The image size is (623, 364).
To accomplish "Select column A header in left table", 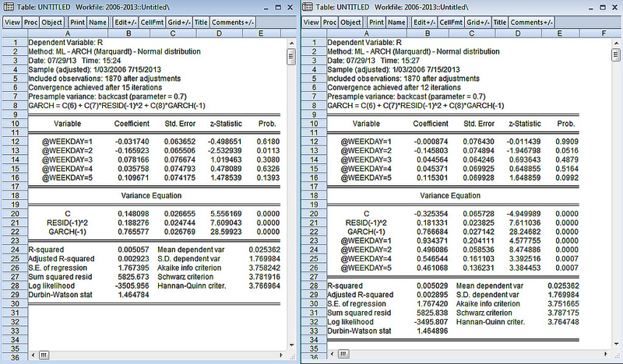I will coord(68,33).
